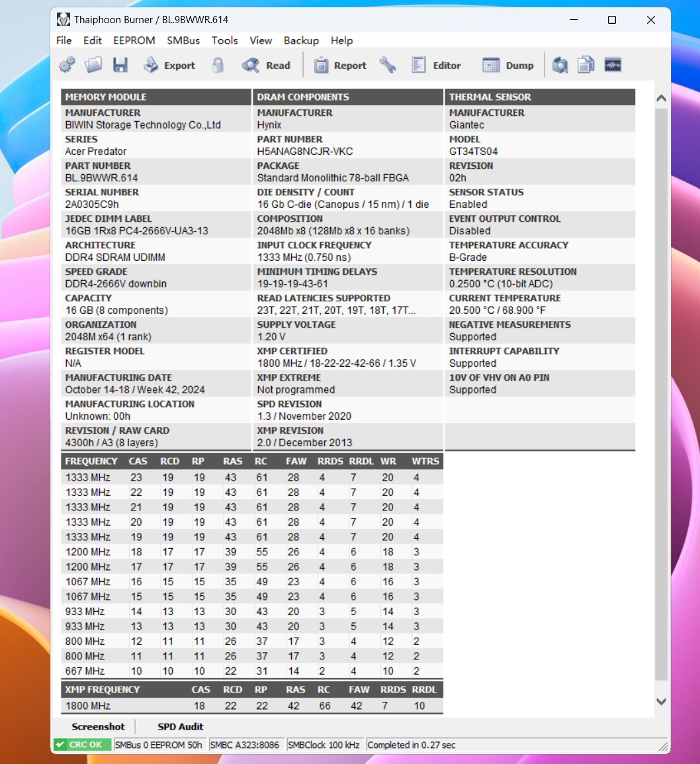Click the THERMAL SENSOR section header

pos(540,97)
